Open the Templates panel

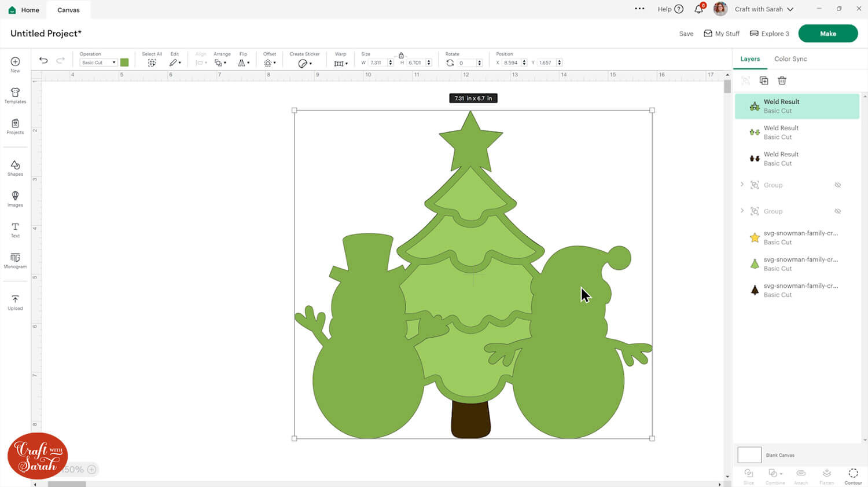15,96
